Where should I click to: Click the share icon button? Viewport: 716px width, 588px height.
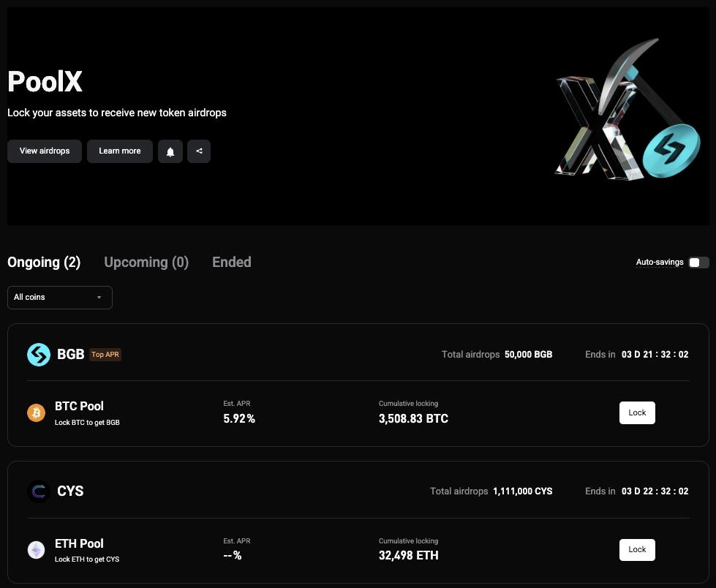(x=199, y=151)
